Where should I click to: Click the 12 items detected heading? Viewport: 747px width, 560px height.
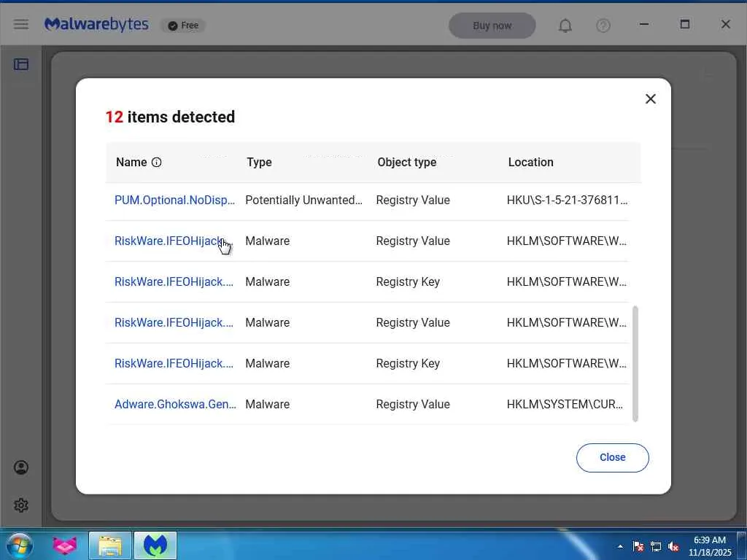(x=170, y=117)
